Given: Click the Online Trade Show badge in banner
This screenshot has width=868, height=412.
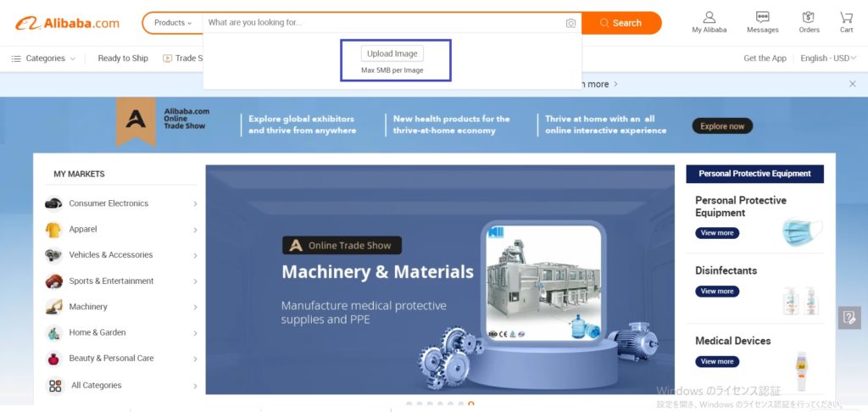Looking at the screenshot, I should [342, 245].
